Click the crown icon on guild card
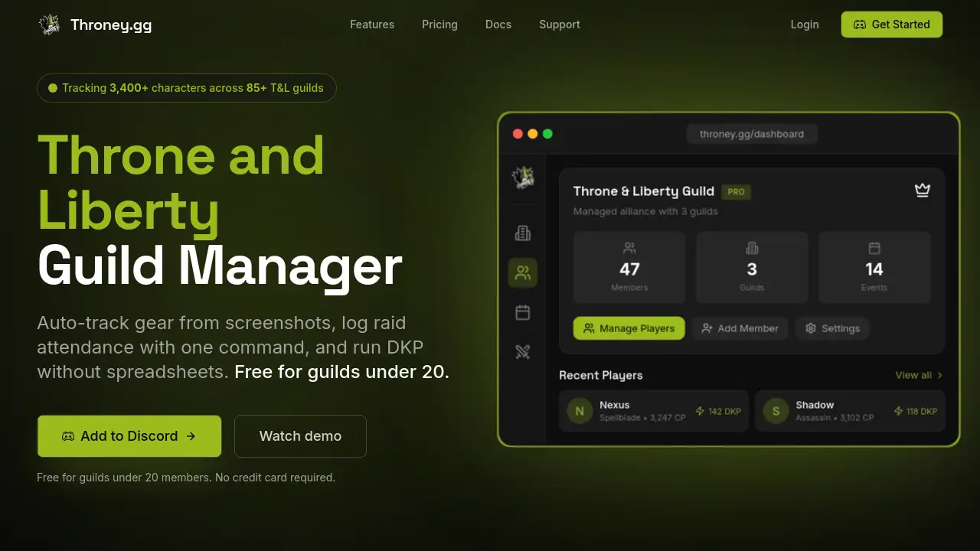 (923, 191)
